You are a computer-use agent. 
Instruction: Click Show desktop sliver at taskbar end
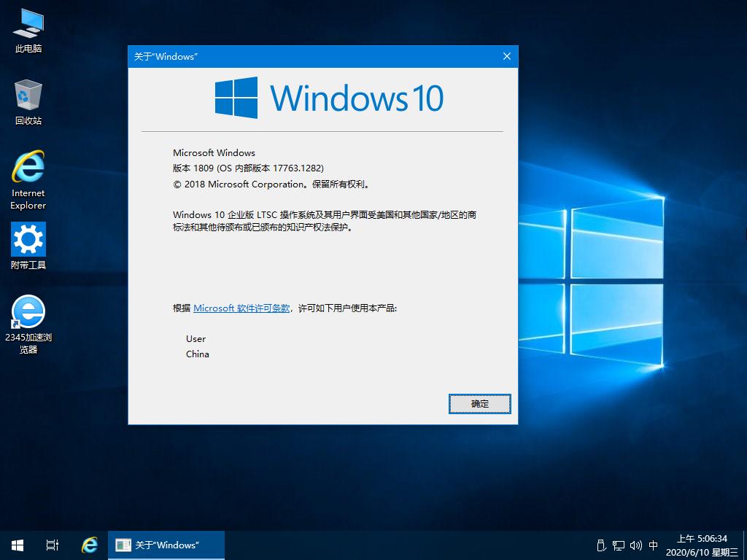click(x=745, y=545)
